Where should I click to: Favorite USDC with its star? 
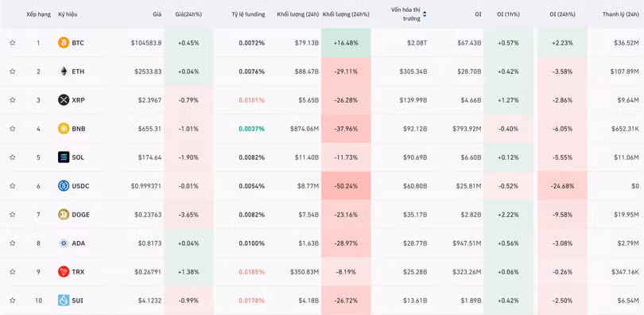click(12, 185)
